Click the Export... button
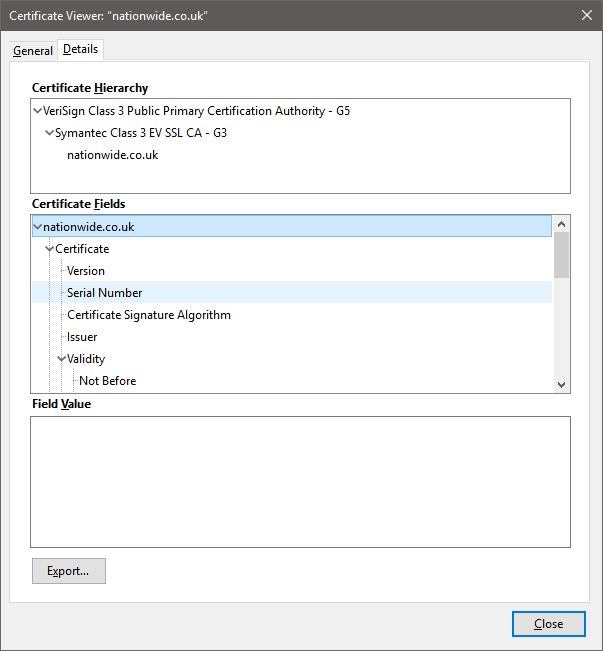 (68, 571)
